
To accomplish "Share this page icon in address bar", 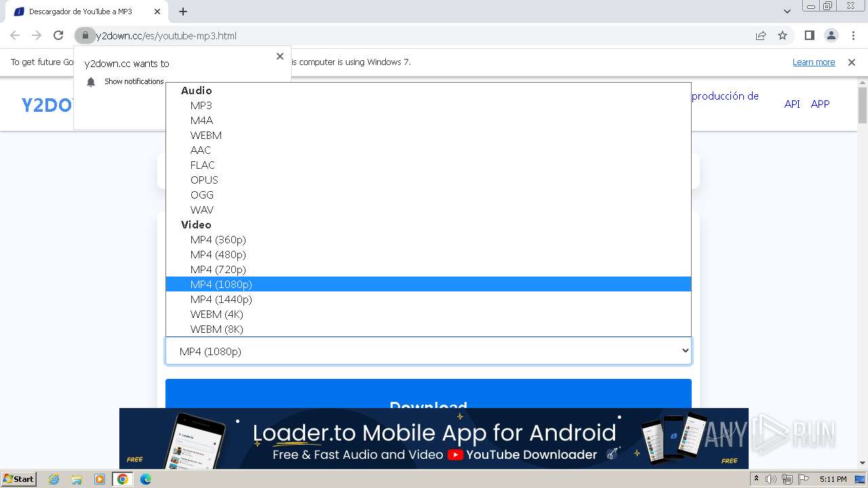I will tap(761, 36).
